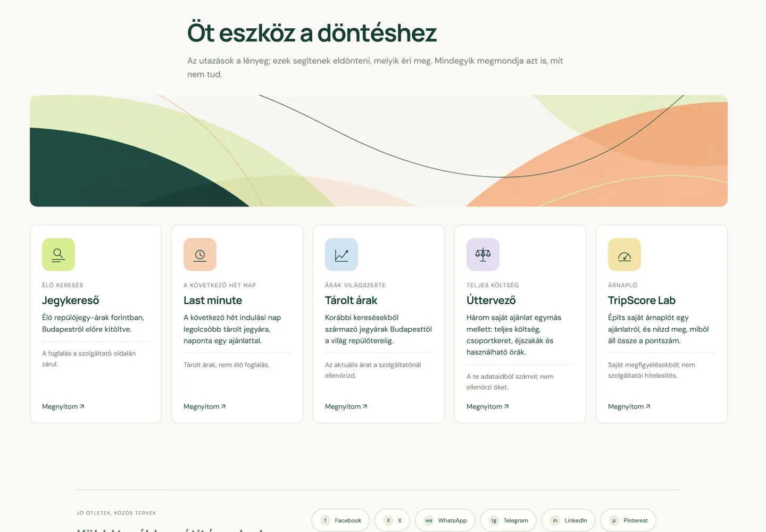Click the Last minute card title
The width and height of the screenshot is (766, 532).
(213, 301)
